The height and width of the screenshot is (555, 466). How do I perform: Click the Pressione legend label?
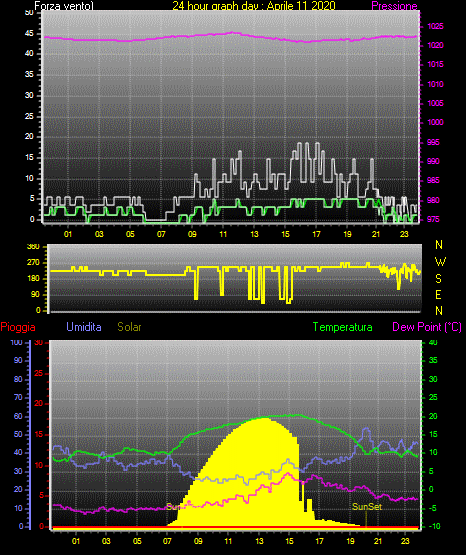(394, 6)
